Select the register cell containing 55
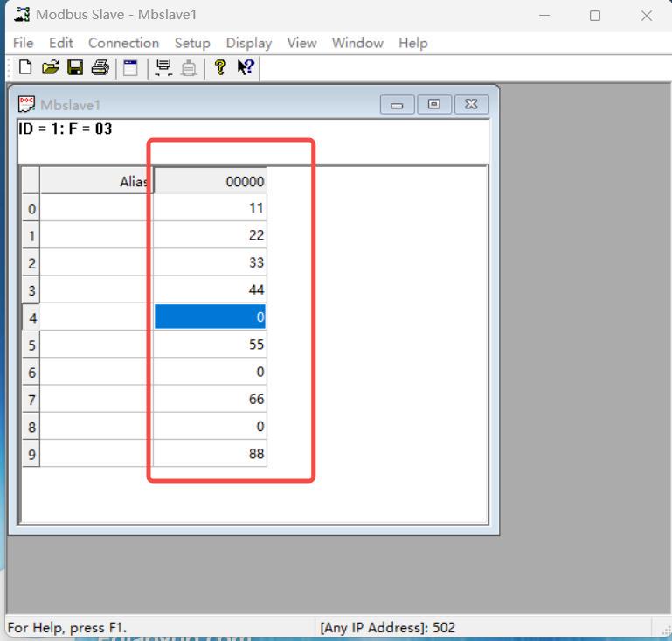This screenshot has height=641, width=672. coord(210,345)
